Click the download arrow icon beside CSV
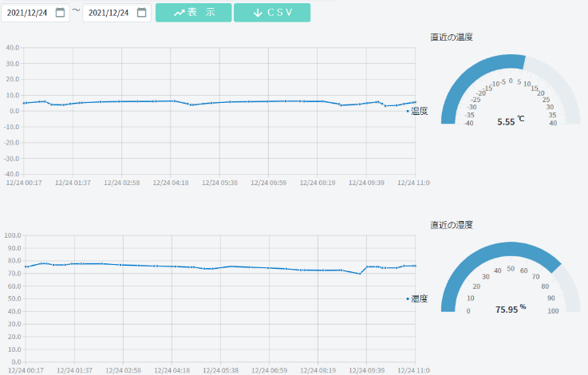 pyautogui.click(x=258, y=13)
